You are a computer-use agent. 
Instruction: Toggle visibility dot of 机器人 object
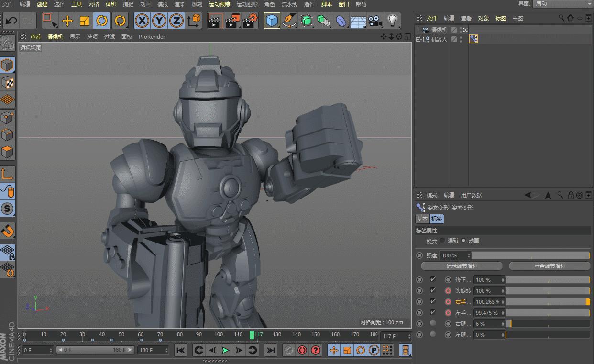pos(461,37)
